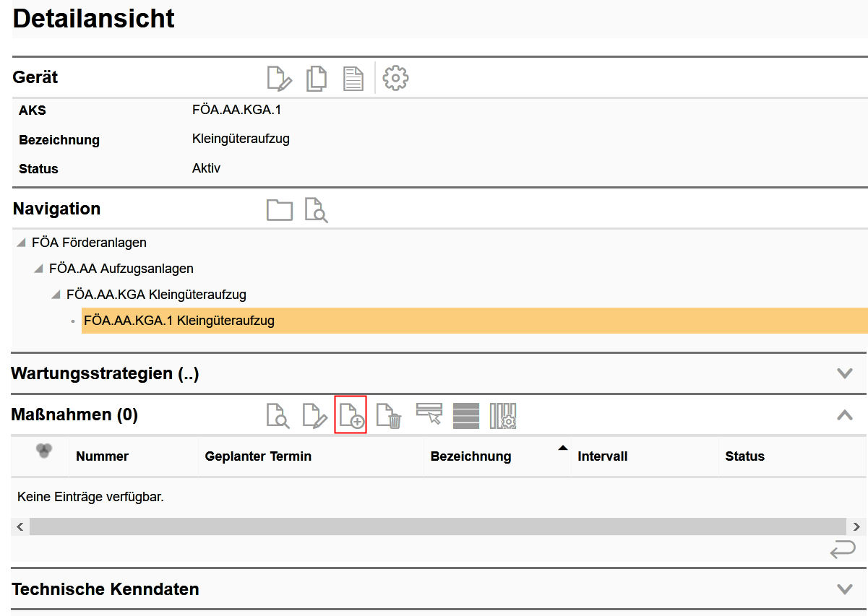Delete Maßnahme using the trash document icon
Screen dimensions: 868x616
390,415
